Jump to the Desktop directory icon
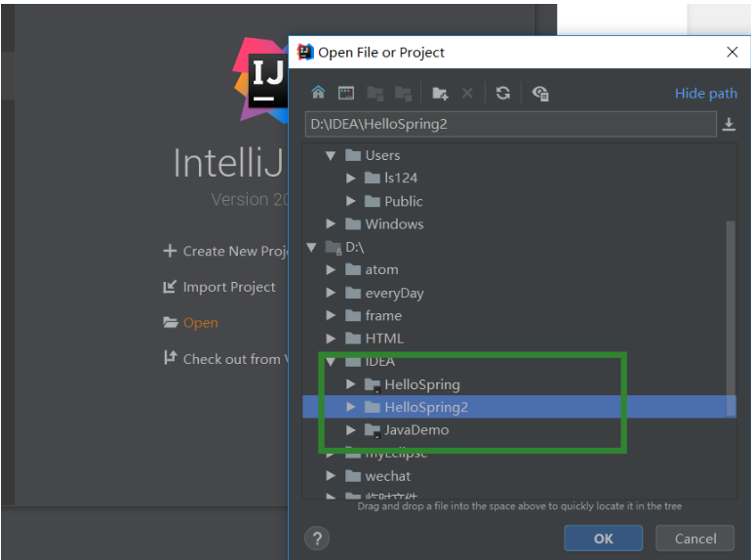Image resolution: width=751 pixels, height=560 pixels. tap(346, 93)
